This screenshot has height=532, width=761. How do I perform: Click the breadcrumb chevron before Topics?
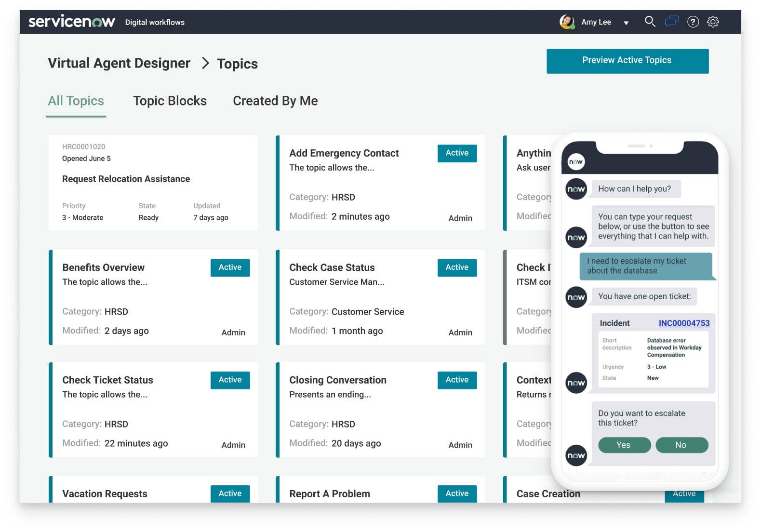coord(205,63)
